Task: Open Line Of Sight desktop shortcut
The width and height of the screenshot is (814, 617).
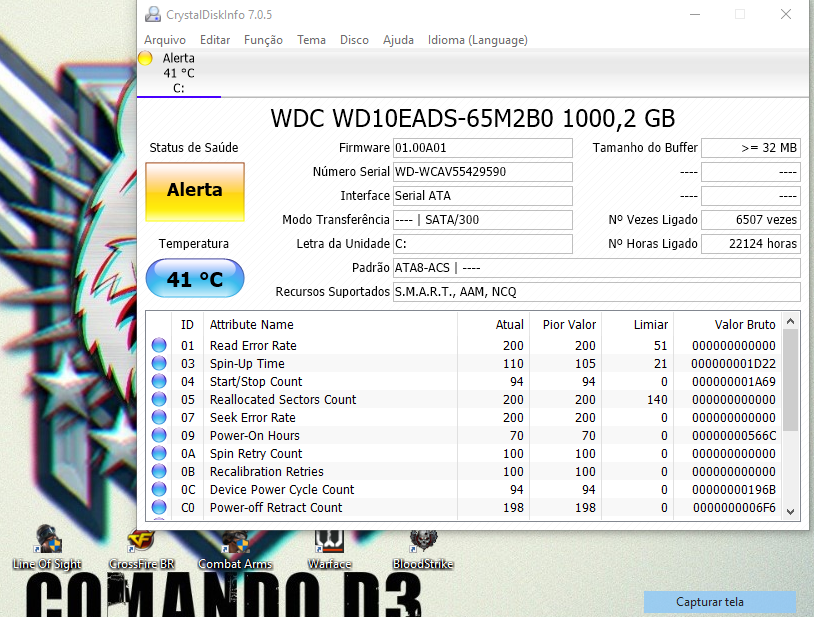Action: click(47, 547)
